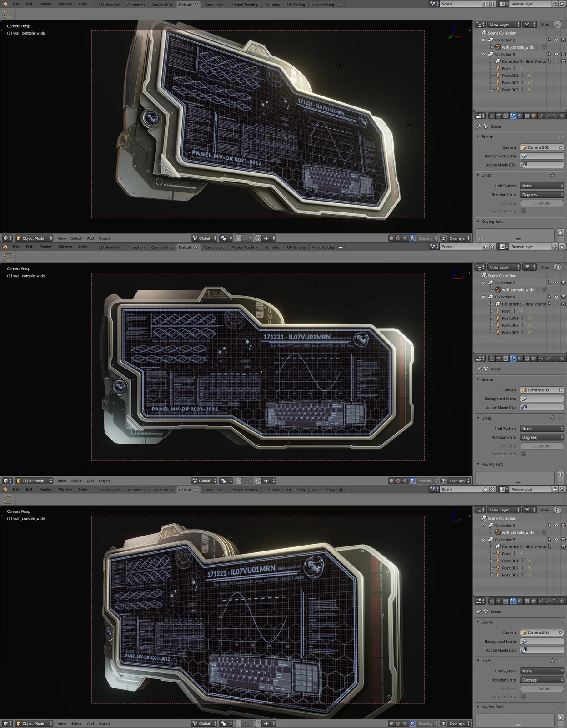Click the outliner search magnifier in top window
Image resolution: width=567 pixels, height=728 pixels.
558,25
